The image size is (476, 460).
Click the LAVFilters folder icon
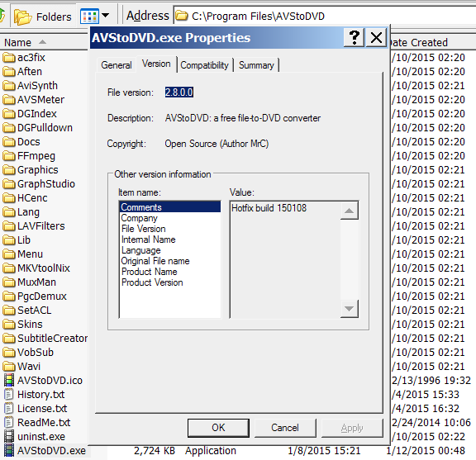(x=8, y=225)
